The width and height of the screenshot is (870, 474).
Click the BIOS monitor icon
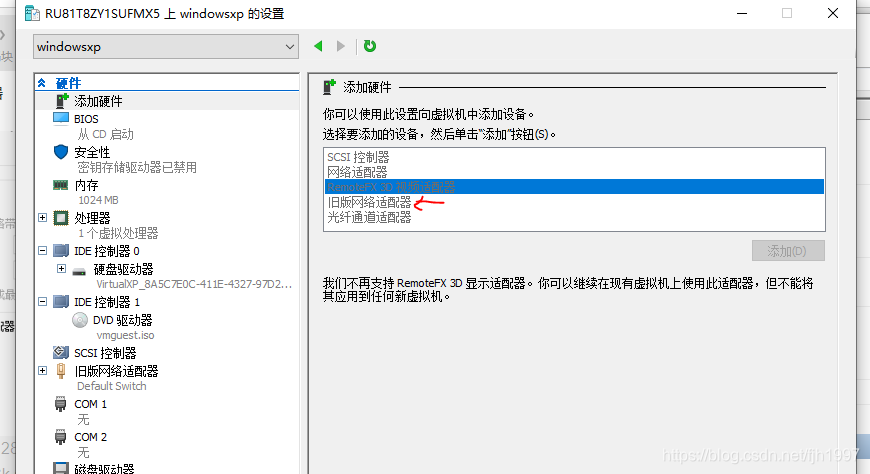point(61,119)
